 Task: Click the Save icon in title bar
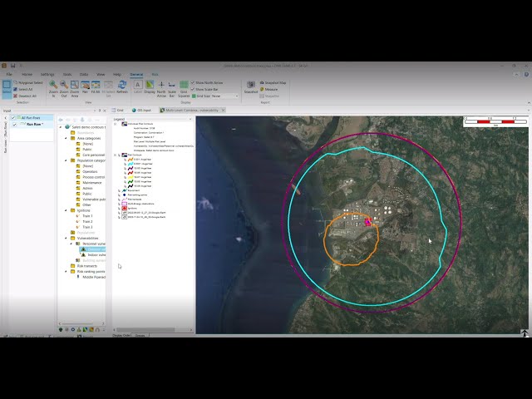[13, 66]
